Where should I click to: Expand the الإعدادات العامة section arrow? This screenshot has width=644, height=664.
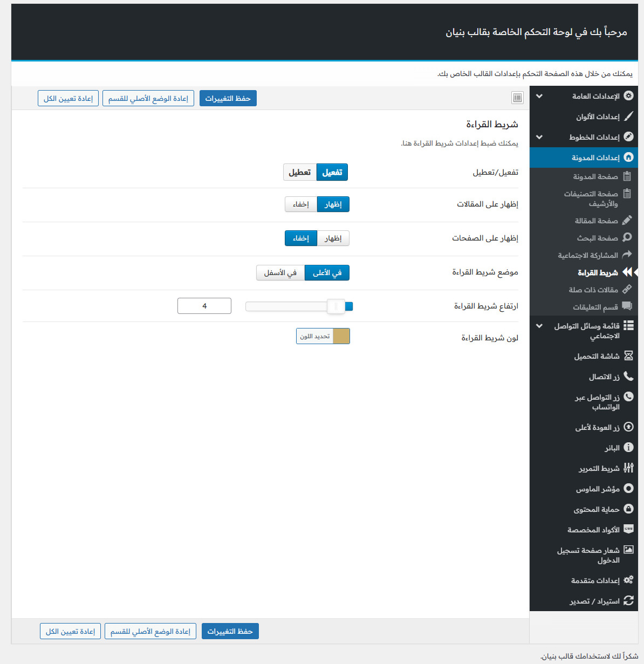pyautogui.click(x=539, y=96)
